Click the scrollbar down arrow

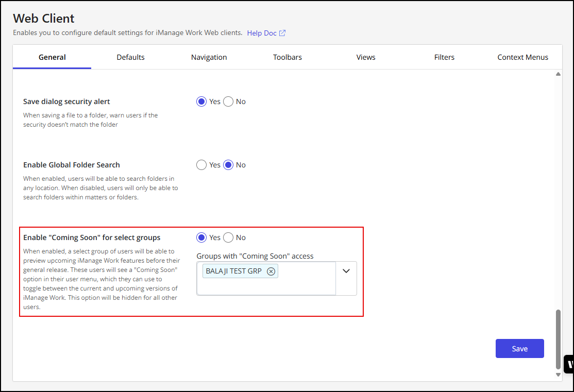pyautogui.click(x=558, y=375)
